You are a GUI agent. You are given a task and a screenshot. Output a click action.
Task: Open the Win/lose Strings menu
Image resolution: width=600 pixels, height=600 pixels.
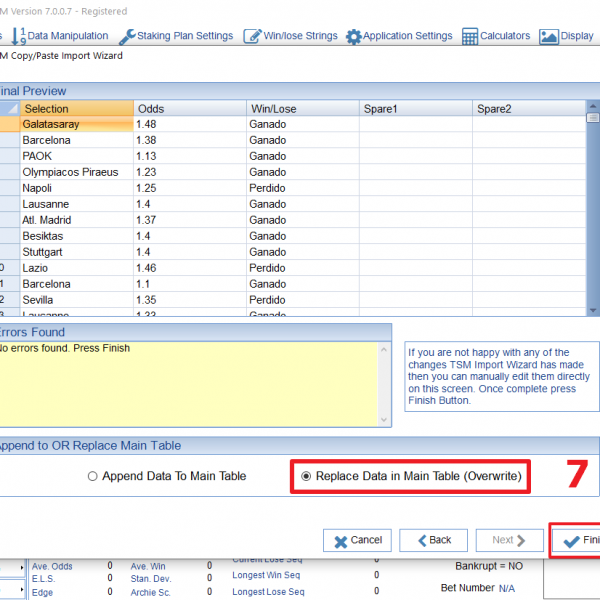291,36
